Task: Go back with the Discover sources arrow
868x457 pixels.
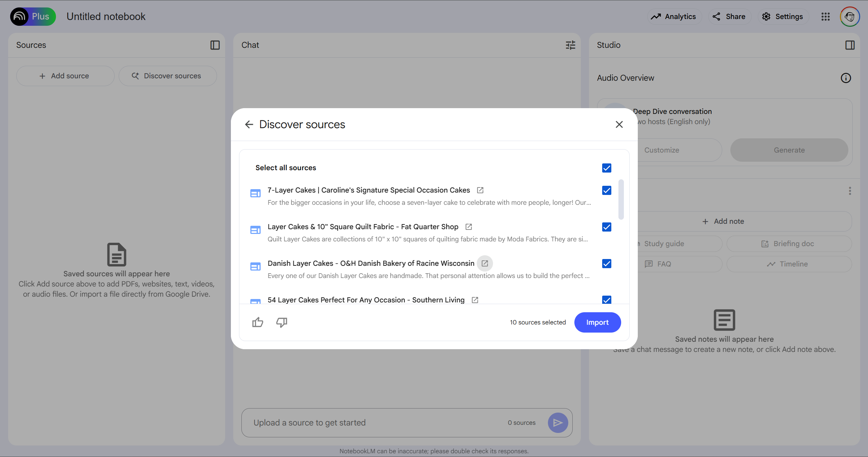Action: click(249, 124)
